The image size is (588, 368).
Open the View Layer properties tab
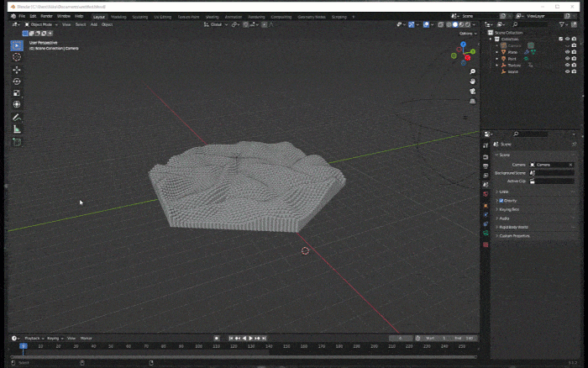click(486, 176)
